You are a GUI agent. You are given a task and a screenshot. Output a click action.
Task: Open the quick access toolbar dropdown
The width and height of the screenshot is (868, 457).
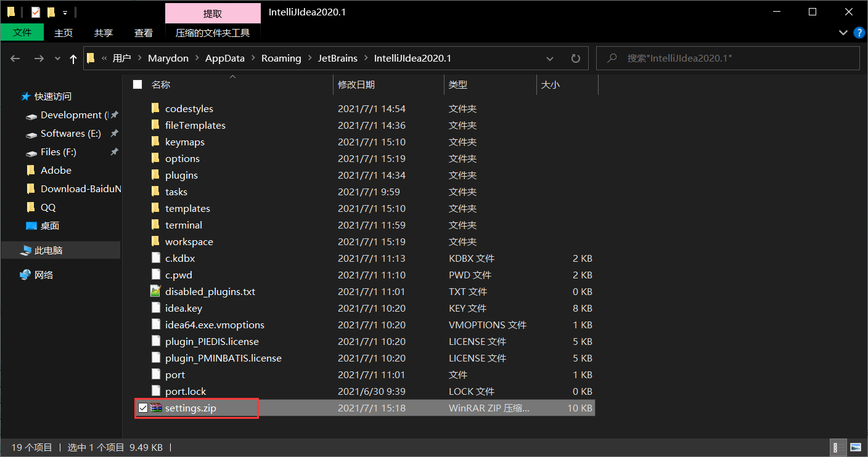pos(65,12)
